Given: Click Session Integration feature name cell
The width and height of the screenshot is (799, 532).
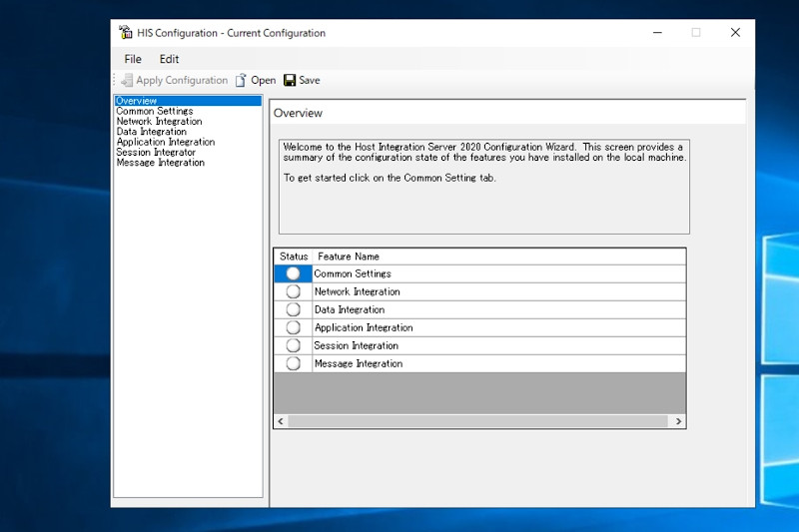Looking at the screenshot, I should pos(498,345).
